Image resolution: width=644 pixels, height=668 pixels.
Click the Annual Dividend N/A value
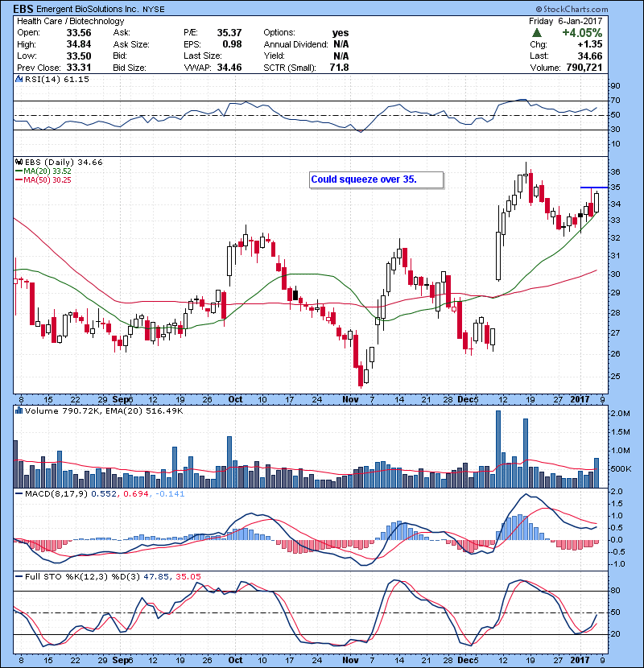pos(341,44)
